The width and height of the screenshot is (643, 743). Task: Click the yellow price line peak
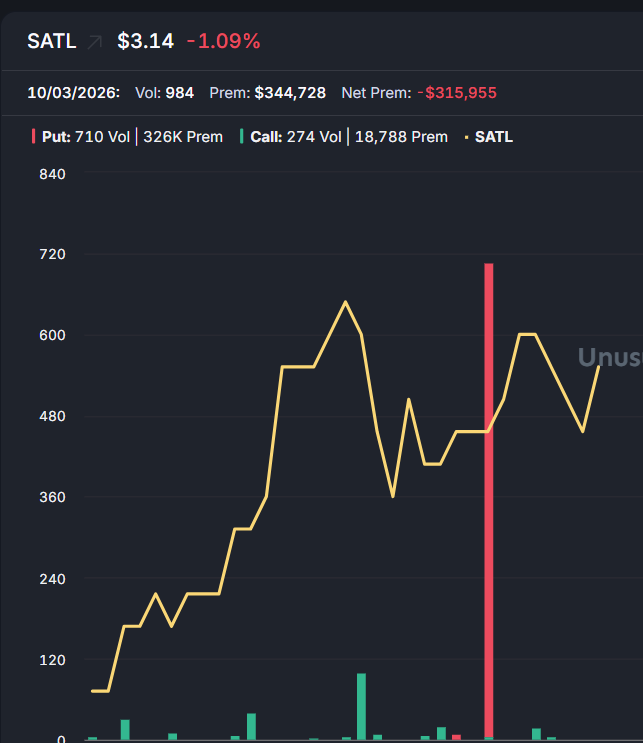coord(345,302)
